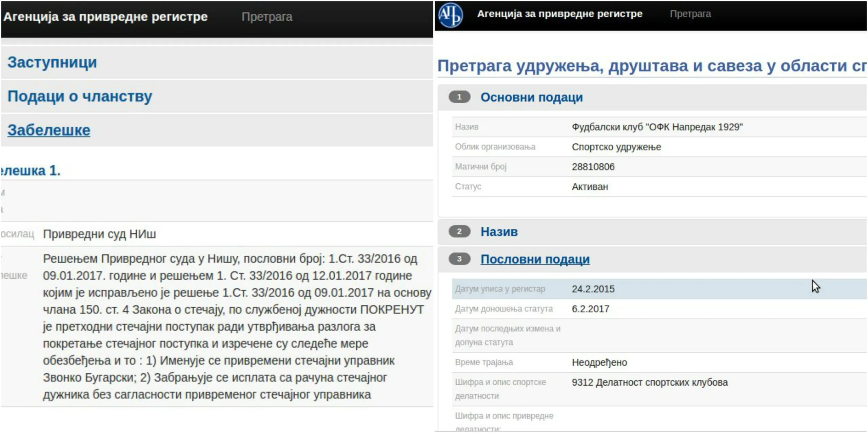Click the Забелешка 1 heading
Screen dimensions: 868x433
click(31, 170)
